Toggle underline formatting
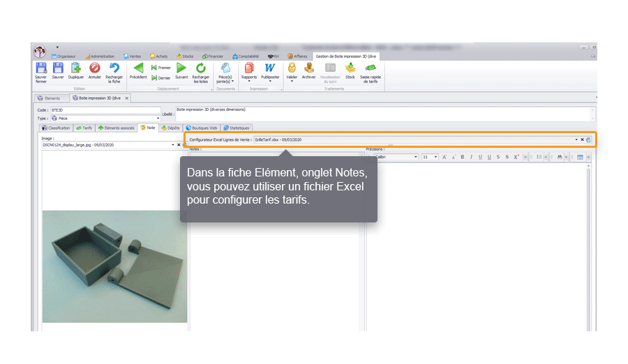This screenshot has height=364, width=628. [x=480, y=157]
